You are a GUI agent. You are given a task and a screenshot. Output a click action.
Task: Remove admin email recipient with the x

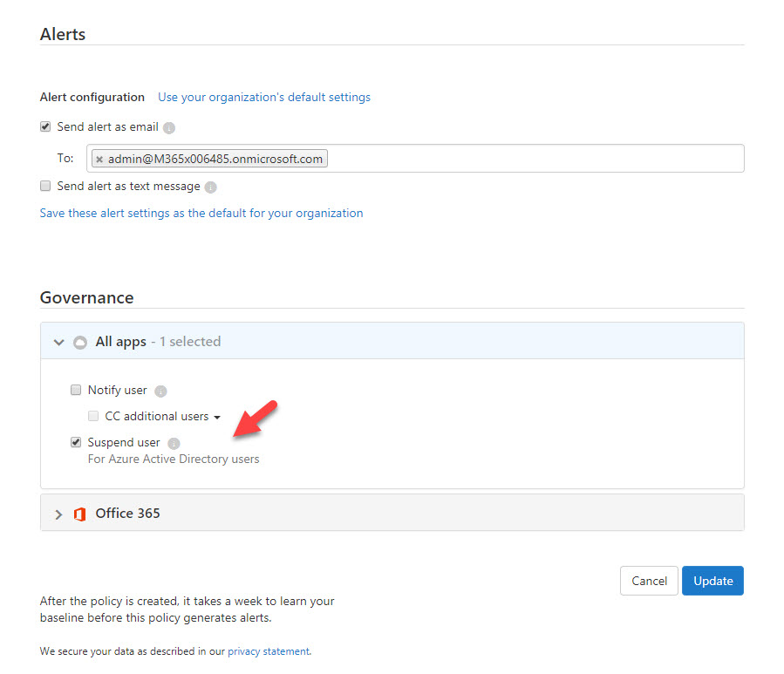99,159
